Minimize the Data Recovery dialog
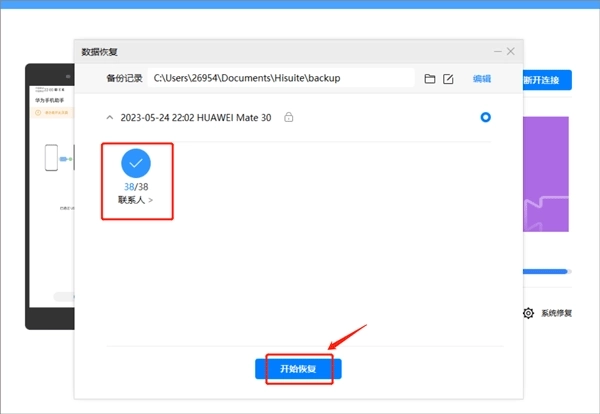This screenshot has width=600, height=414. [x=496, y=51]
